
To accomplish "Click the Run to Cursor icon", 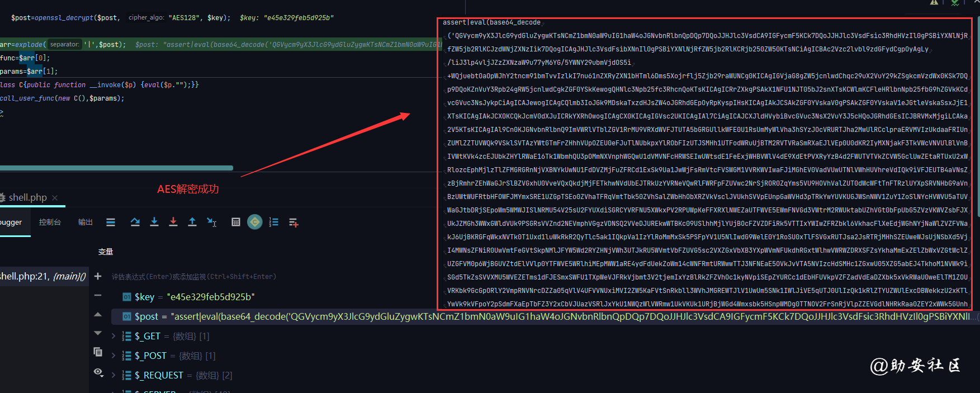I will click(212, 222).
